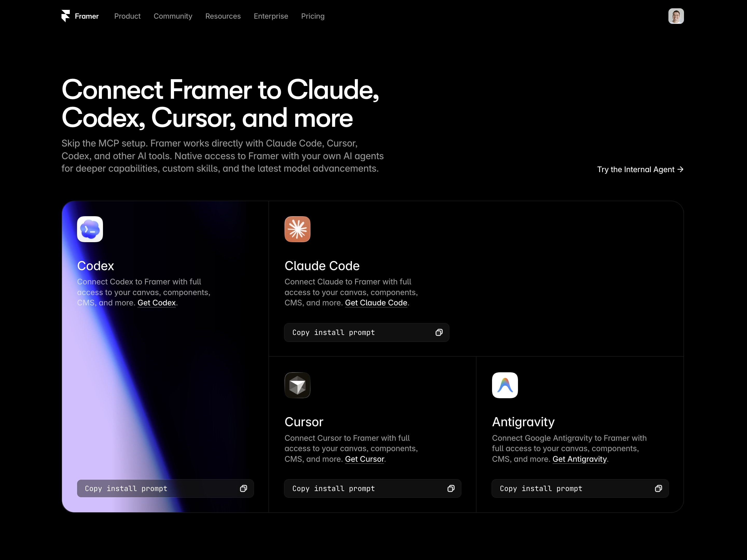
Task: Open the Product menu
Action: click(127, 16)
